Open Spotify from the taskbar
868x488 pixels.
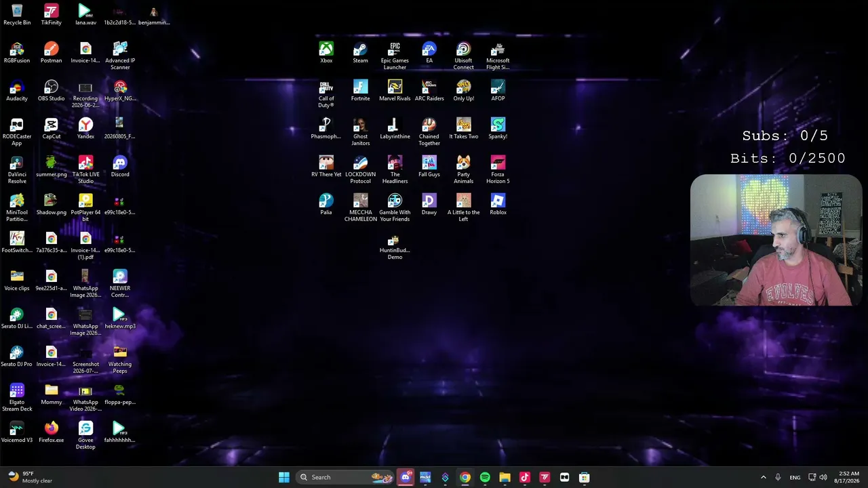coord(485,477)
